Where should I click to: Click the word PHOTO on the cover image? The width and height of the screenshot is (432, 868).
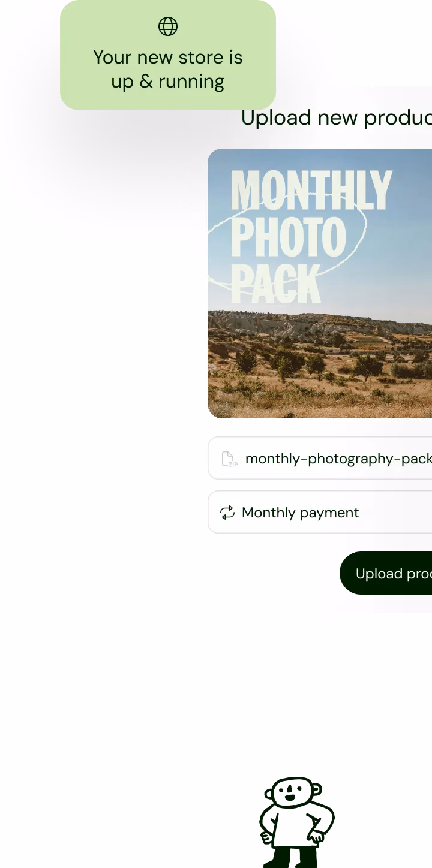pos(289,237)
